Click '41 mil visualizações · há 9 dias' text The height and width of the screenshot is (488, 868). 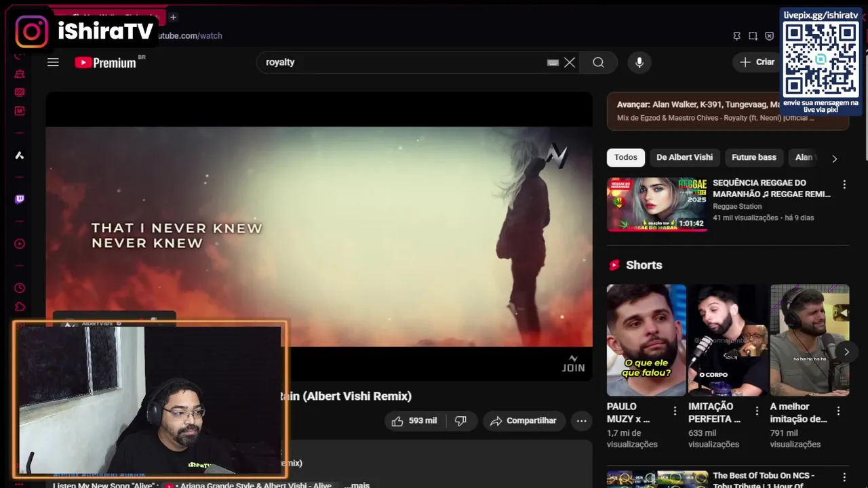763,218
